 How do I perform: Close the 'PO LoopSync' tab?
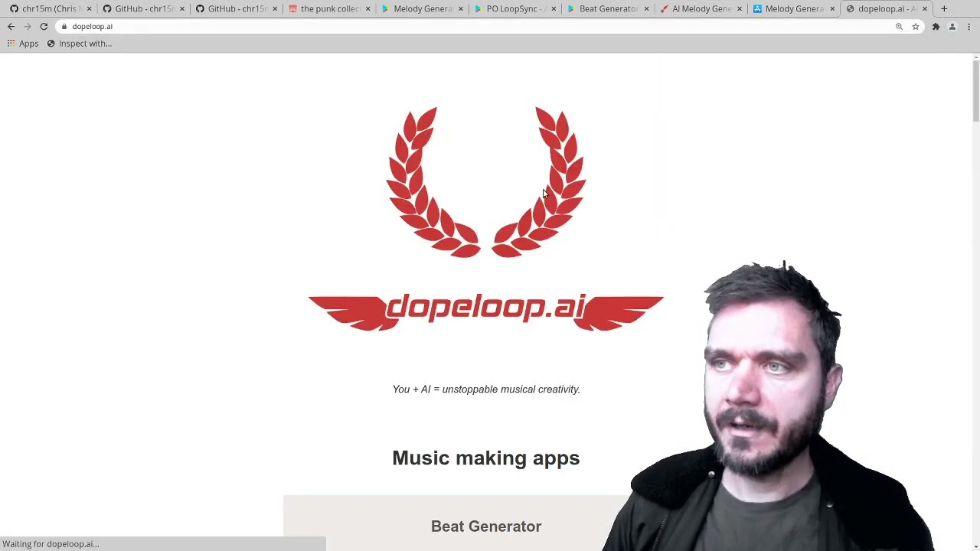click(x=554, y=8)
